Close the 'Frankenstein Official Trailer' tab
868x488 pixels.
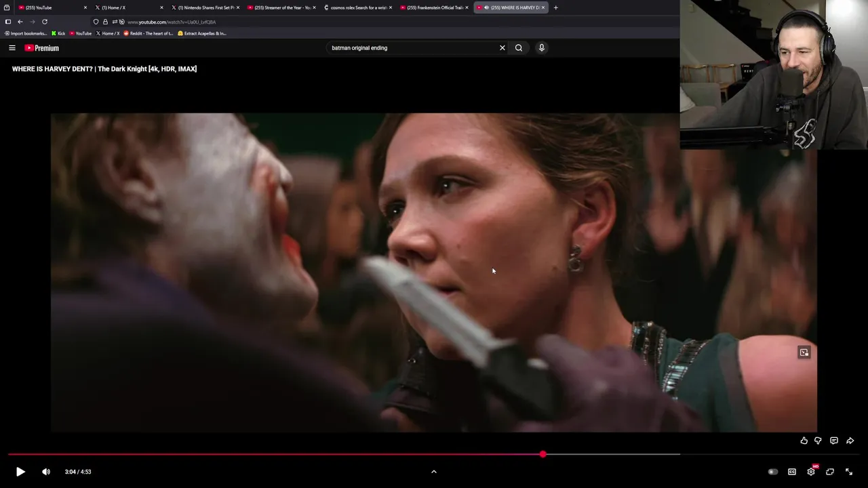point(467,7)
